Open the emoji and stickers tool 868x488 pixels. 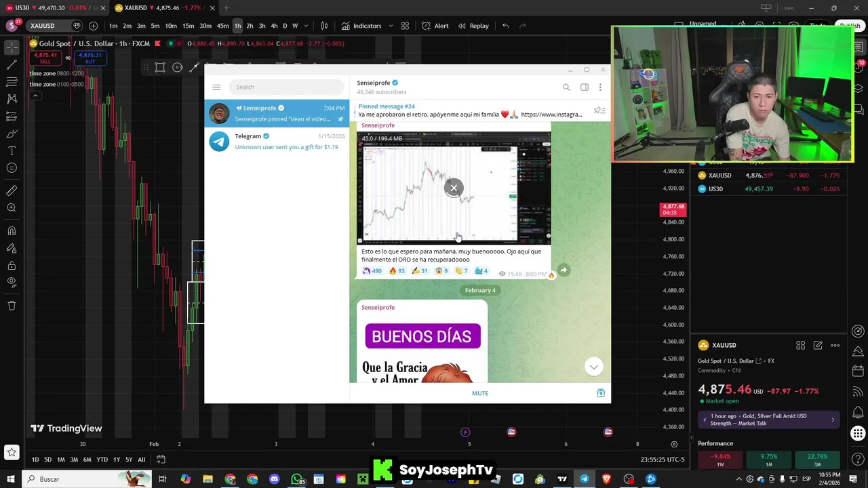[12, 168]
